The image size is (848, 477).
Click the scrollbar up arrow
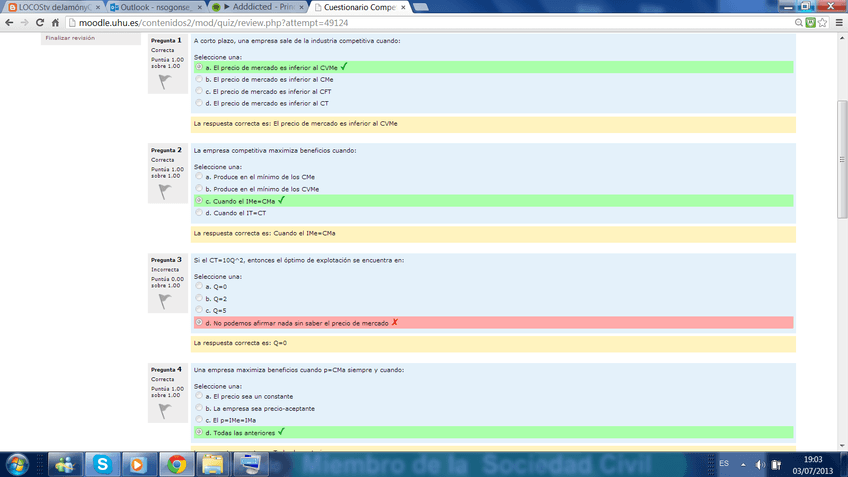842,38
